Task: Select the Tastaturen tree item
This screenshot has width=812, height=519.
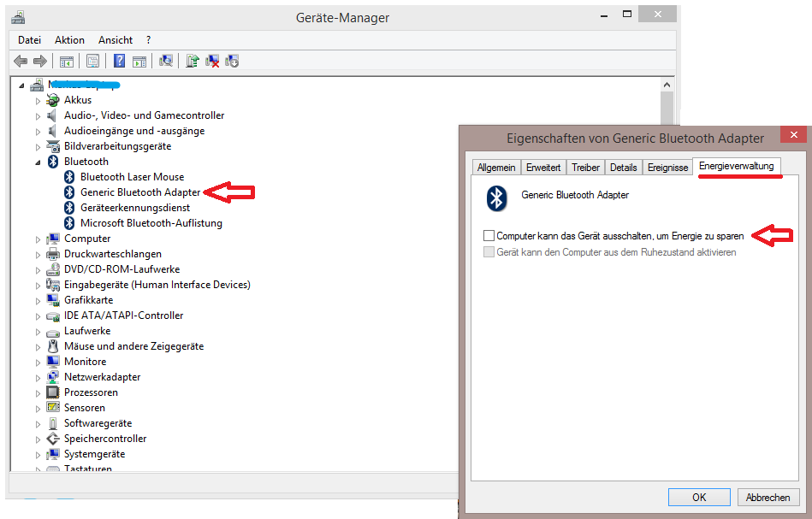Action: coord(87,467)
